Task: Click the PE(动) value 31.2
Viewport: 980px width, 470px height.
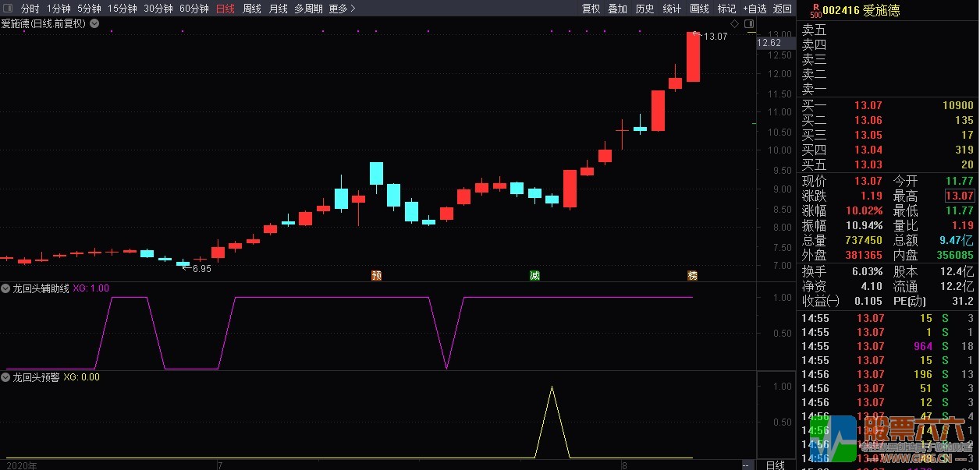Action: 964,301
